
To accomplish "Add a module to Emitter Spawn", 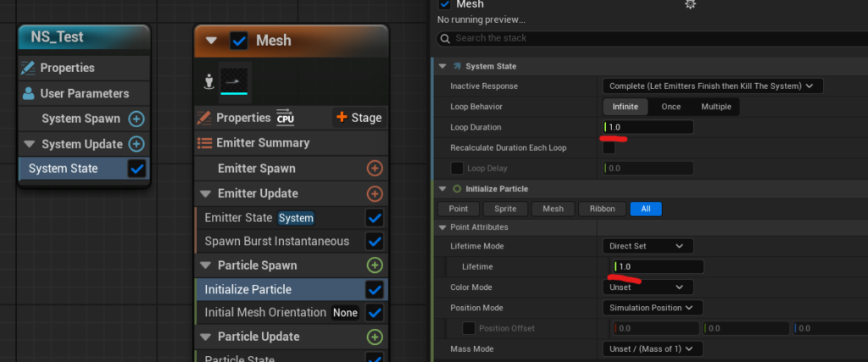I will 374,169.
